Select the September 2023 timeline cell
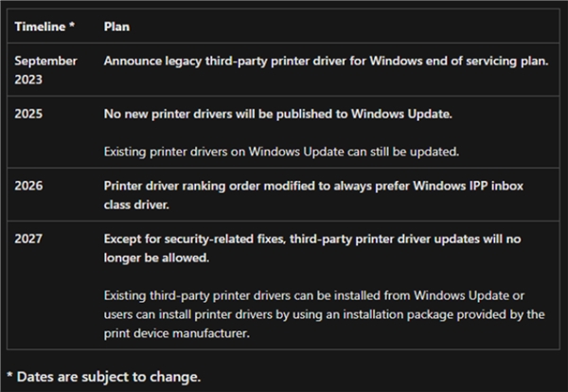The width and height of the screenshot is (568, 392). tap(45, 68)
